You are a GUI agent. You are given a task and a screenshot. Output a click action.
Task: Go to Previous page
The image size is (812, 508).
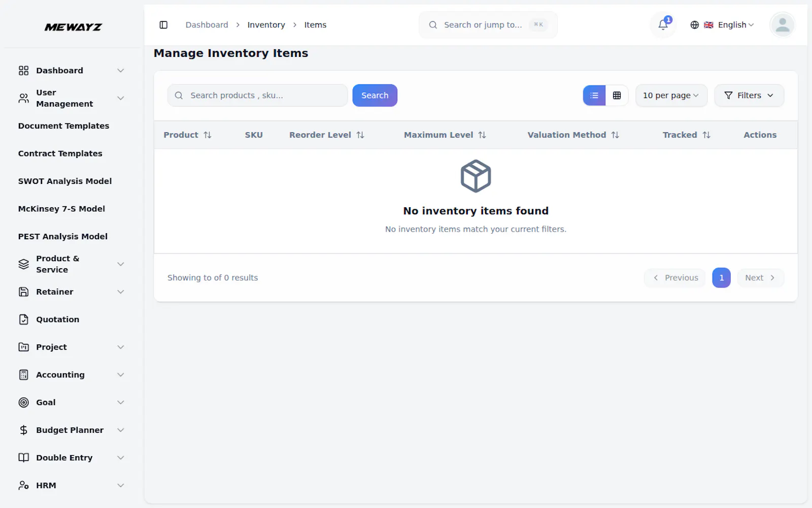[x=674, y=278]
